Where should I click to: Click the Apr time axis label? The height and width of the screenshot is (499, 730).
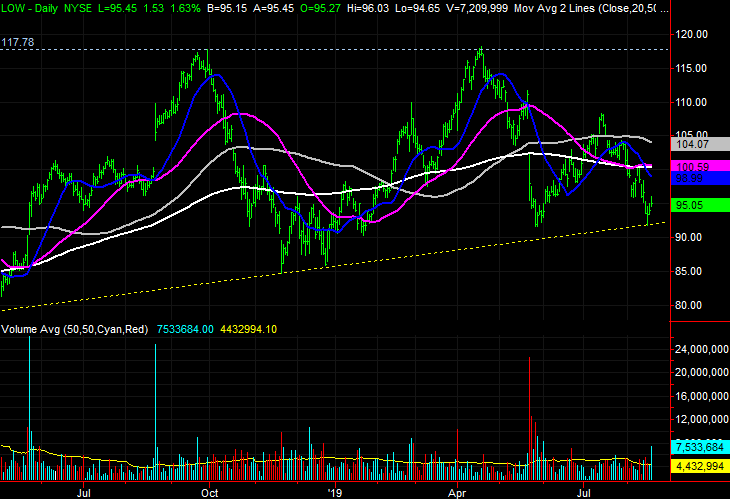457,492
